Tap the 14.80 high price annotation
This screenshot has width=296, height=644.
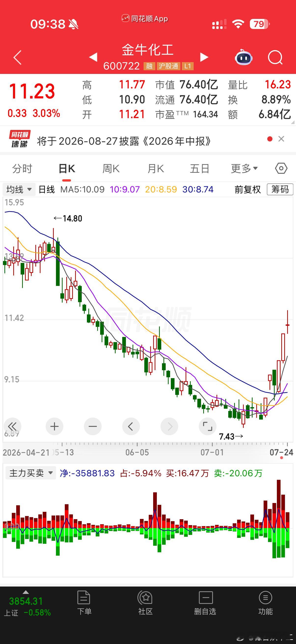[68, 219]
